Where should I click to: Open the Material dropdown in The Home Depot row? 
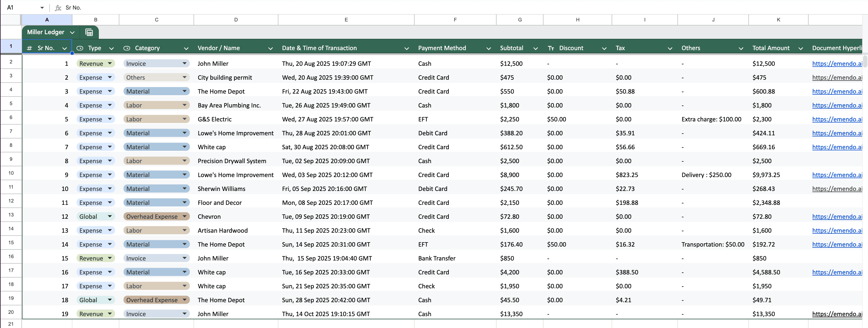184,91
